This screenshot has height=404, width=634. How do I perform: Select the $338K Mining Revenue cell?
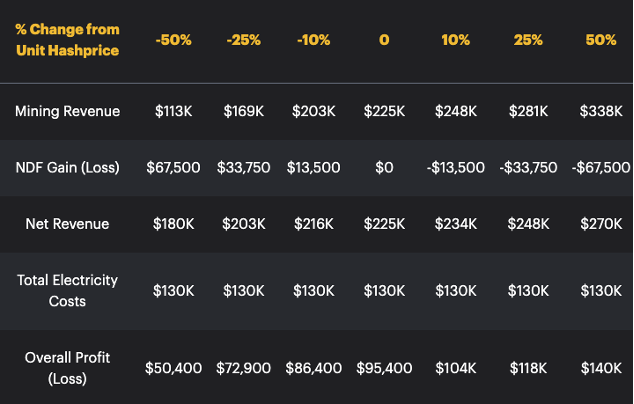[x=600, y=111]
